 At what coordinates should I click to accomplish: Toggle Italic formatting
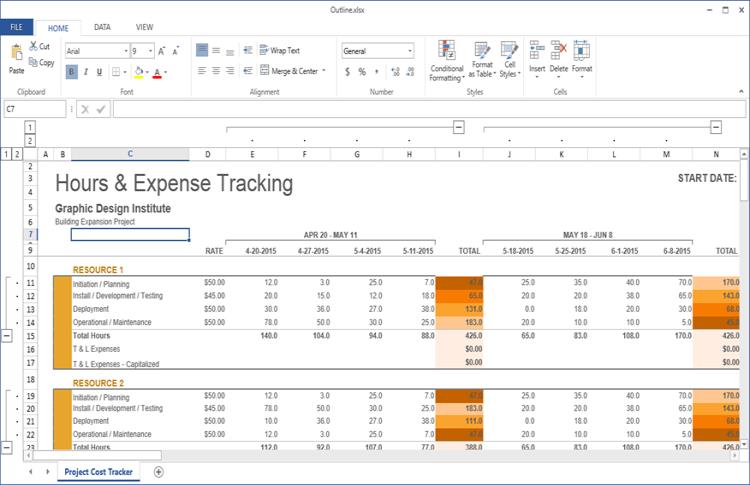click(86, 72)
